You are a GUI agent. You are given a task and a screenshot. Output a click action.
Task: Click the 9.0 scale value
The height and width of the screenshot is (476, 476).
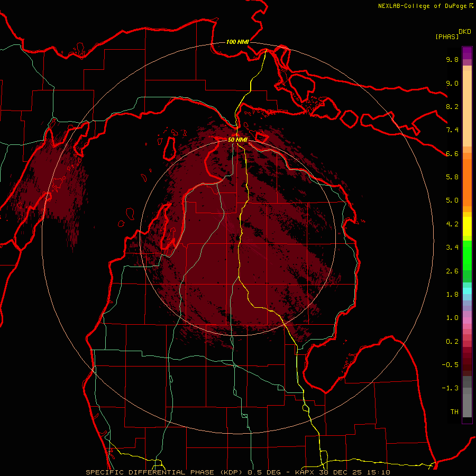coord(452,83)
